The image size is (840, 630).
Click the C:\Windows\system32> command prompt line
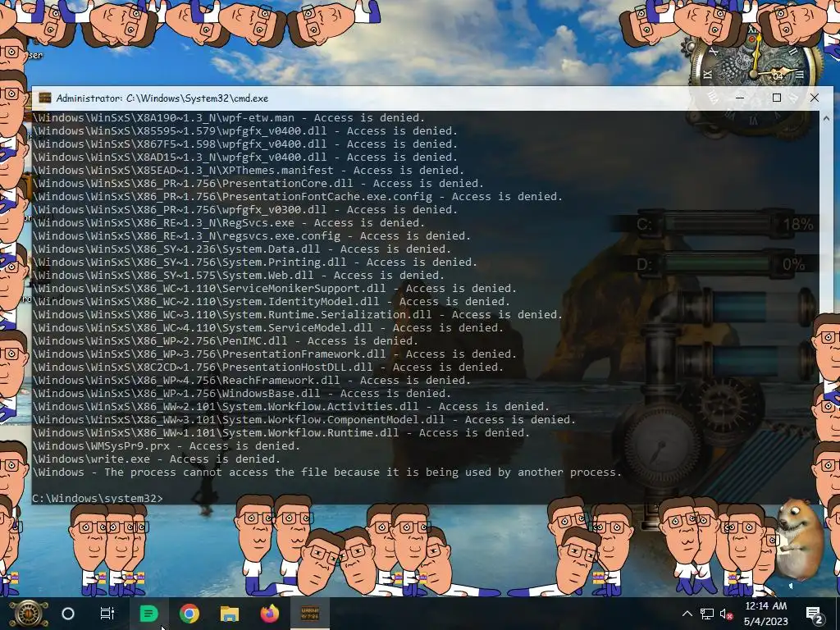(98, 498)
